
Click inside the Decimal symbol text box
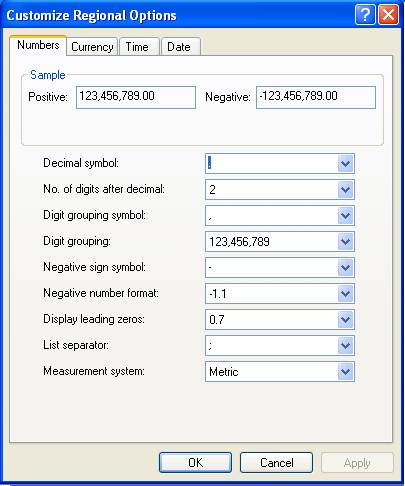tap(271, 163)
